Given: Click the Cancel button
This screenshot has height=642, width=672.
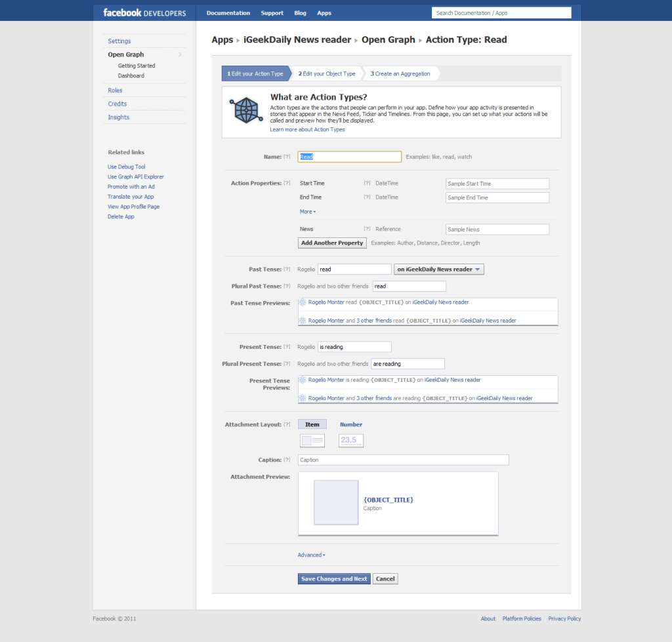Looking at the screenshot, I should coord(385,579).
